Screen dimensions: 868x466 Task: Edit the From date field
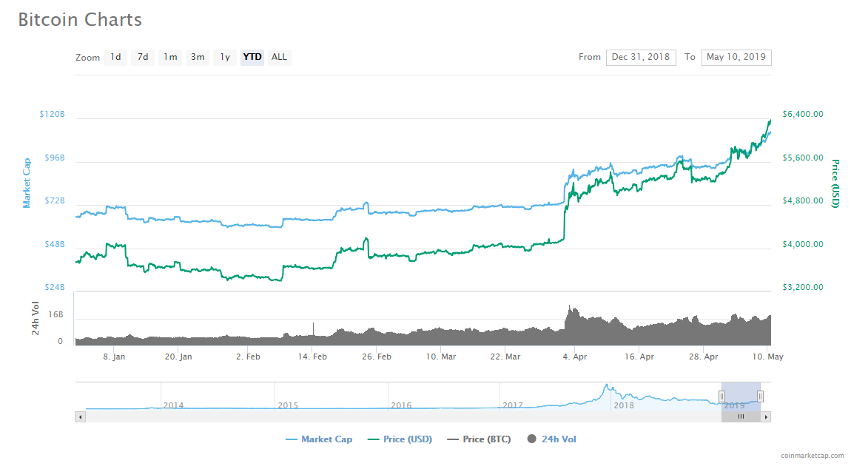[640, 57]
